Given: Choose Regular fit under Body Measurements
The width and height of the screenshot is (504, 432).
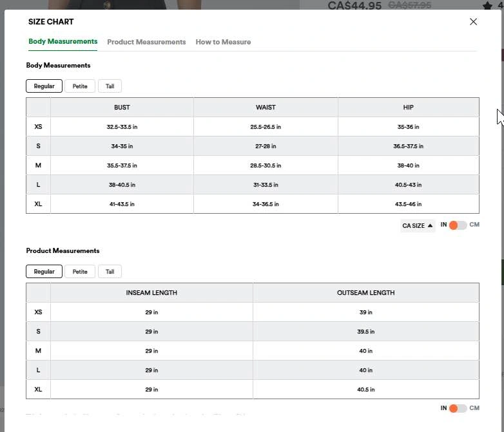Looking at the screenshot, I should (44, 86).
